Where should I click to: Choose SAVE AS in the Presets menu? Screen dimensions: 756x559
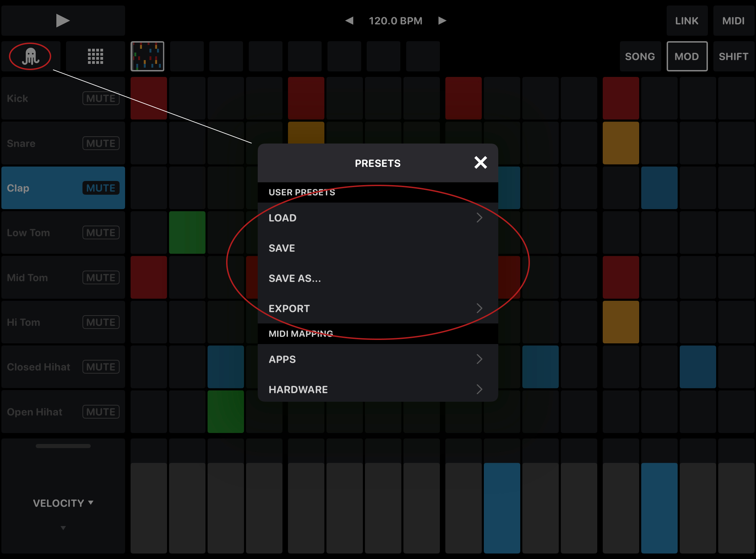(x=295, y=278)
